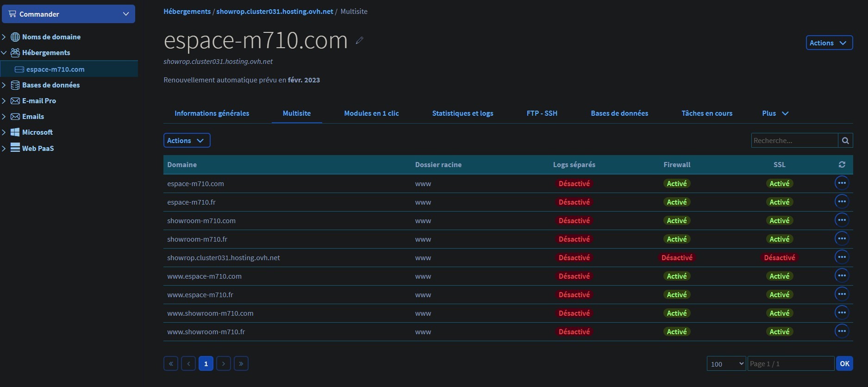Go to the next page of results
The image size is (868, 387).
click(x=224, y=363)
